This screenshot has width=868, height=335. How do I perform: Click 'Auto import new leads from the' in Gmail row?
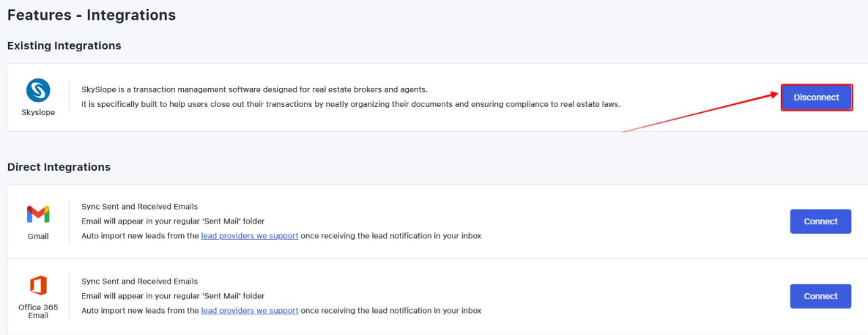pyautogui.click(x=140, y=236)
